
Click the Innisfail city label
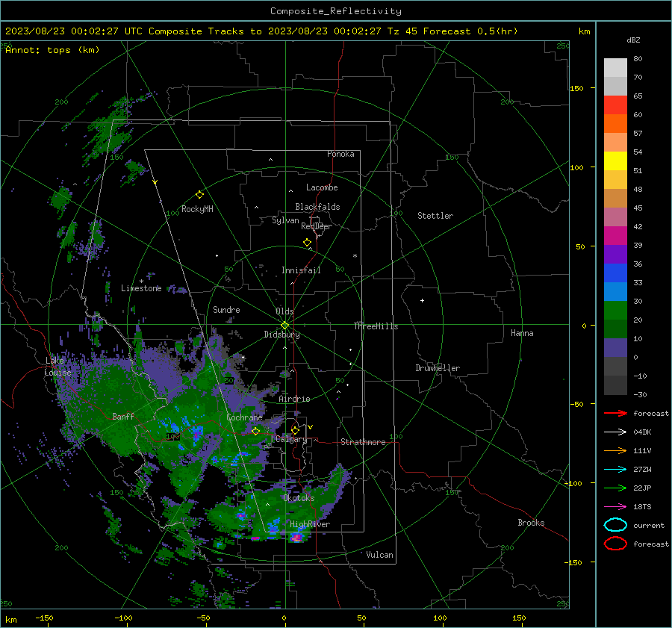click(x=301, y=270)
